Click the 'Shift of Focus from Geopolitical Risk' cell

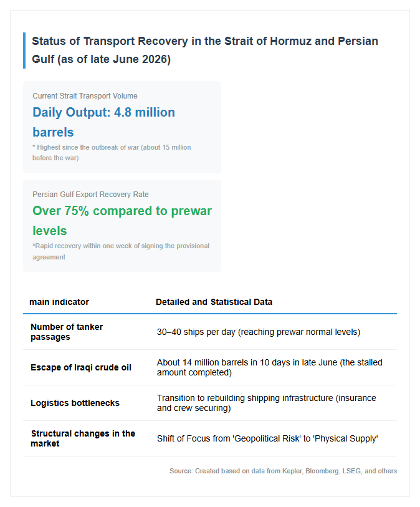pyautogui.click(x=267, y=439)
